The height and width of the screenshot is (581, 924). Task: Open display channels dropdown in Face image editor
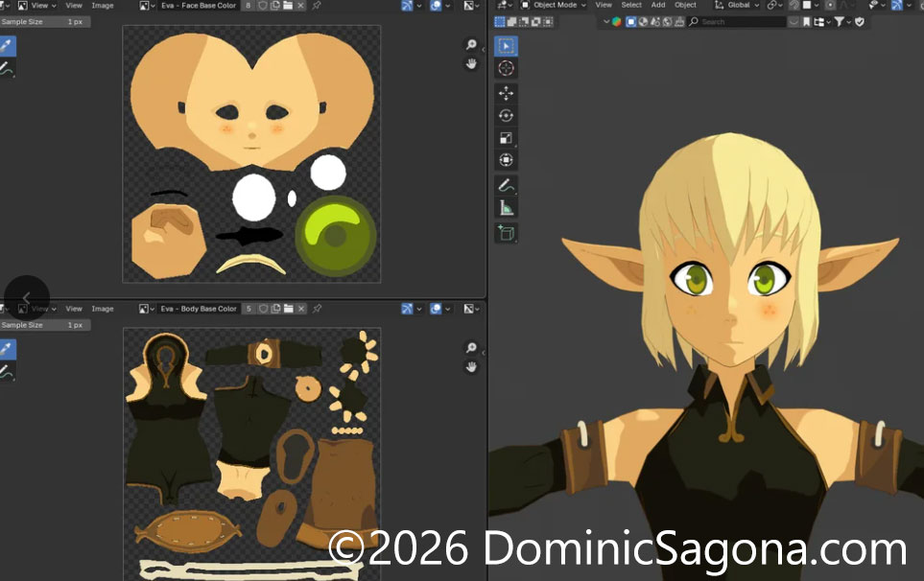click(471, 6)
